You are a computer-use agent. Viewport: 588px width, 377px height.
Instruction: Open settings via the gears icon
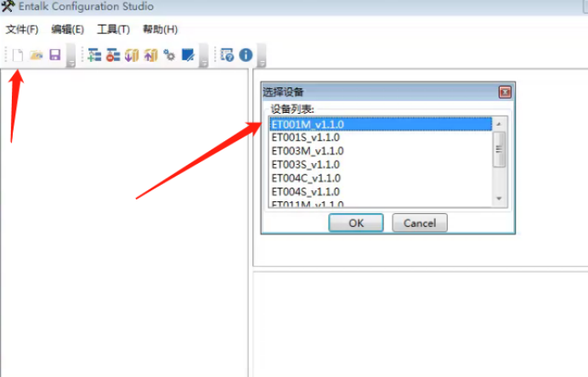point(169,55)
